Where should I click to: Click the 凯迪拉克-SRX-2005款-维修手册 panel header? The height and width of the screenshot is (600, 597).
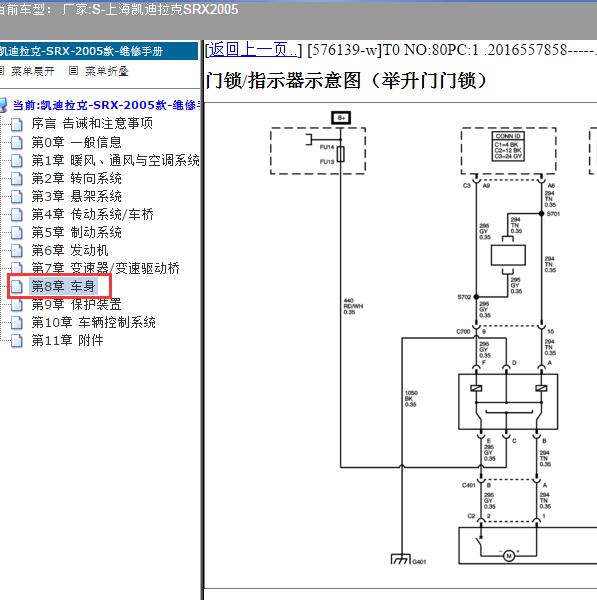[99, 51]
